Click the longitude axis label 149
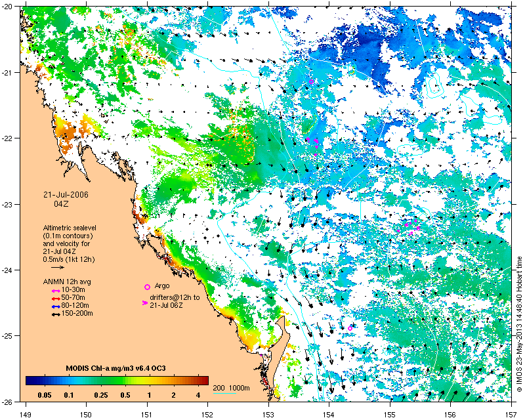Viewport: 525px width, 420px height. (26, 415)
